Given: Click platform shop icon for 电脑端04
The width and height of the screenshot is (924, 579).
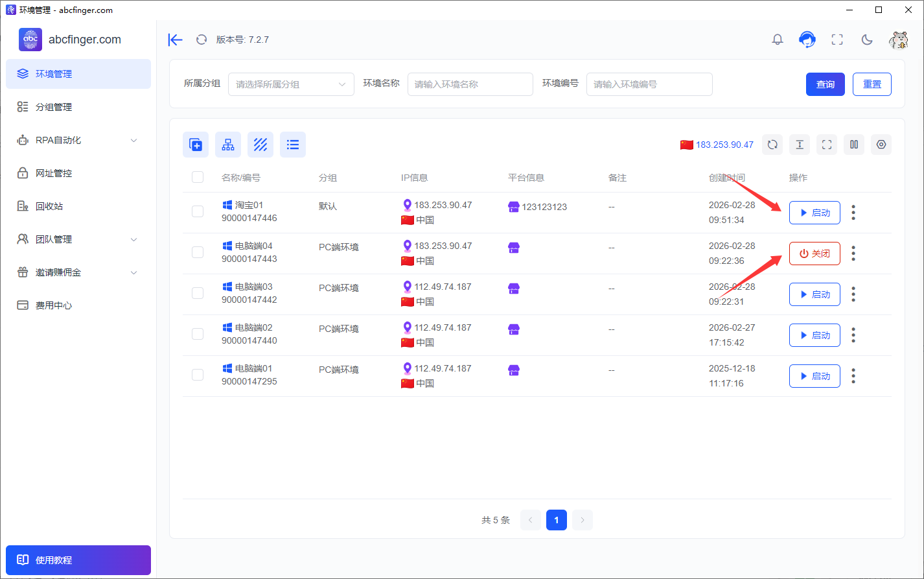Looking at the screenshot, I should (514, 248).
